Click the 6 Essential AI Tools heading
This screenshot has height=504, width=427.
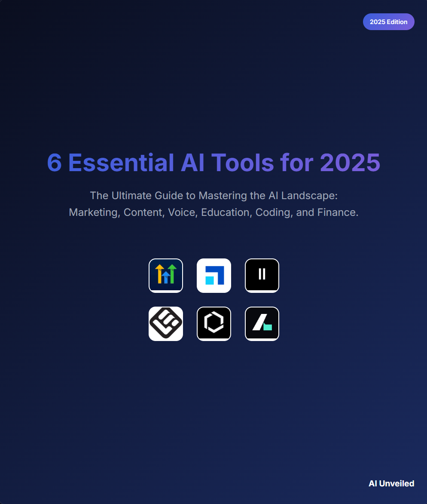click(x=213, y=163)
